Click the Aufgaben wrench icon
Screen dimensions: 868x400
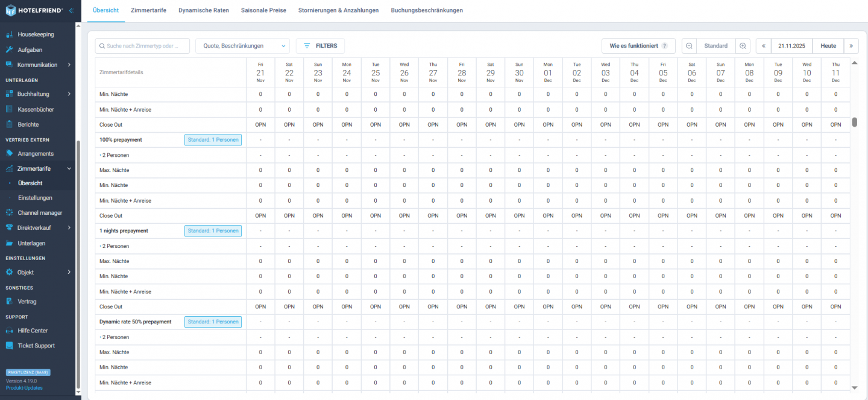coord(10,50)
